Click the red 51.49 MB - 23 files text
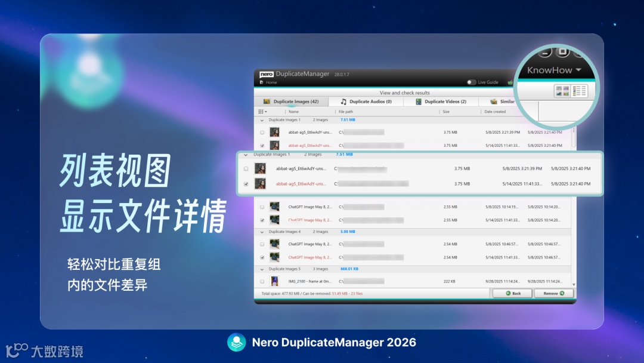Screen dimensions: 644x363 tap(347, 294)
